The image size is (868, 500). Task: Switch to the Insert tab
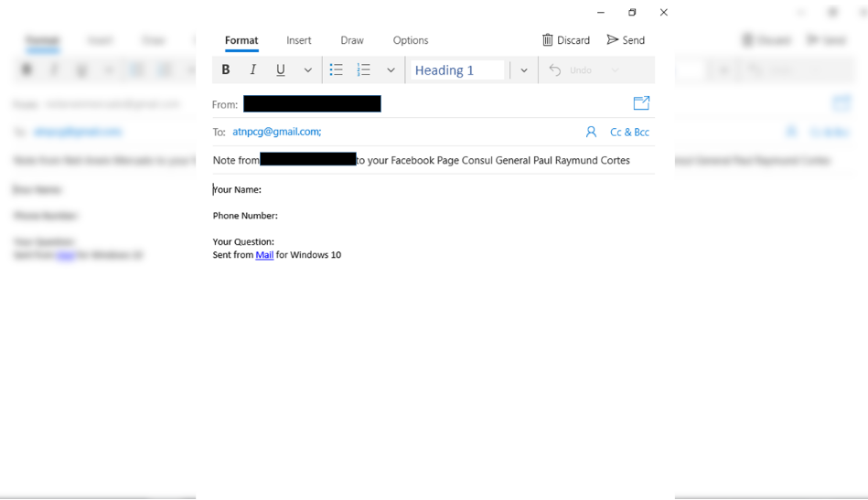coord(299,40)
